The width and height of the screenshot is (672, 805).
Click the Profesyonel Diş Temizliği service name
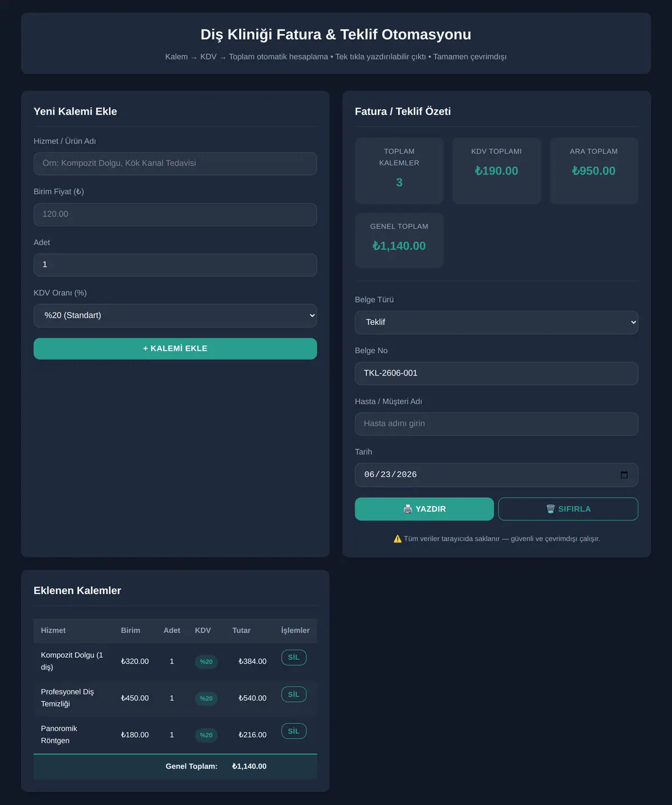coord(67,698)
